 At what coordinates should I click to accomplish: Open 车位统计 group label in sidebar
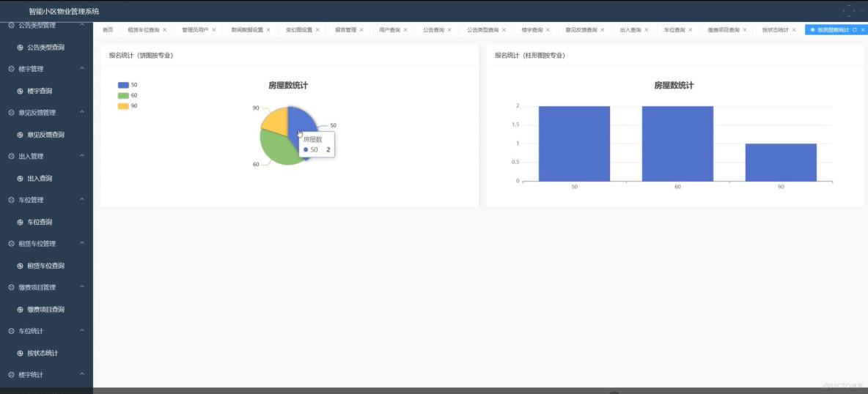pyautogui.click(x=31, y=331)
